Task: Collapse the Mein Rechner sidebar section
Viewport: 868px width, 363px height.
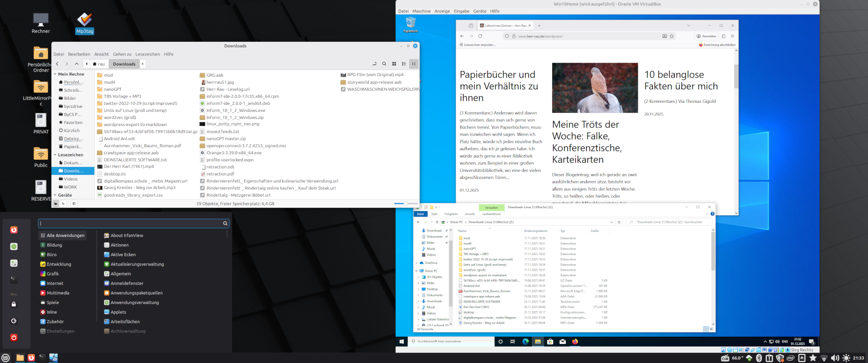Action: [x=55, y=74]
